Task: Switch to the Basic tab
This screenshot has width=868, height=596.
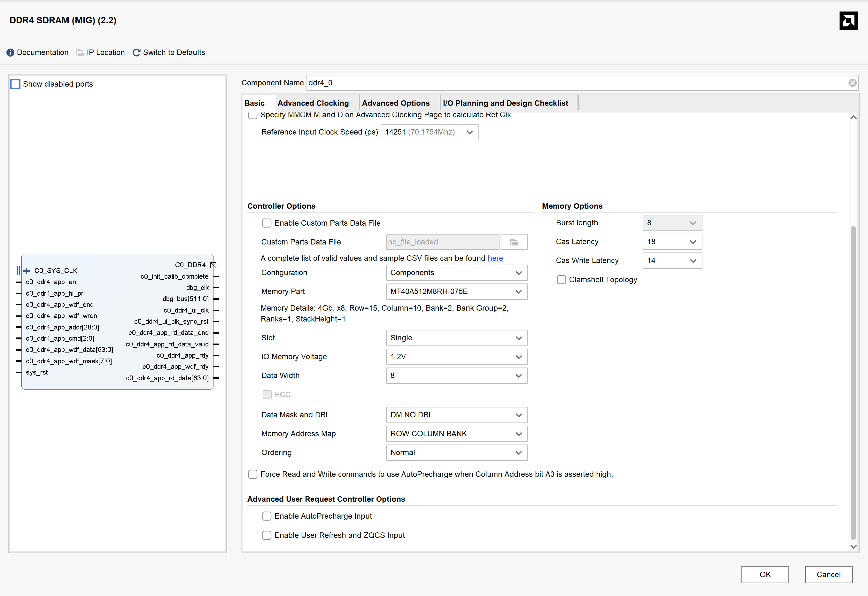Action: pos(254,103)
